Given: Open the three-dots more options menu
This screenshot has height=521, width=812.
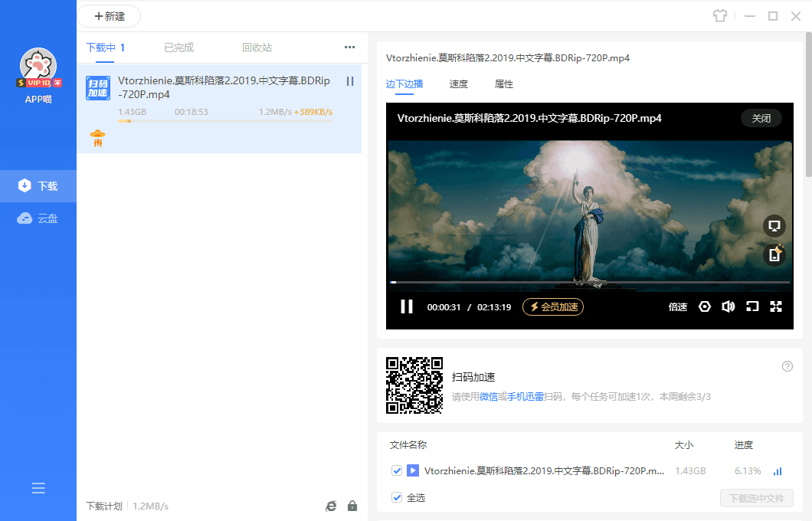Looking at the screenshot, I should pos(349,48).
